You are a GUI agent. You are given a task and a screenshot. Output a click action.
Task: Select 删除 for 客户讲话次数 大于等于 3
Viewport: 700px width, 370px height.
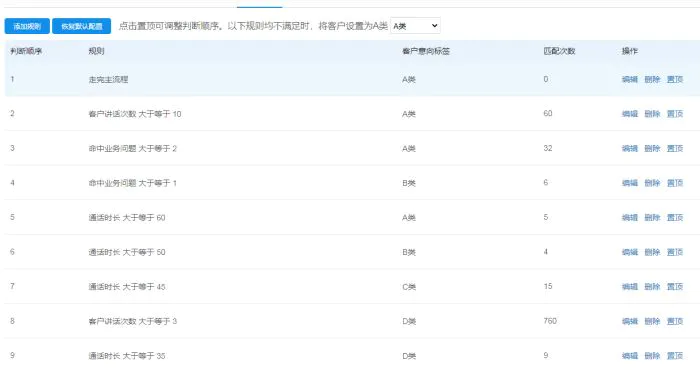[652, 321]
